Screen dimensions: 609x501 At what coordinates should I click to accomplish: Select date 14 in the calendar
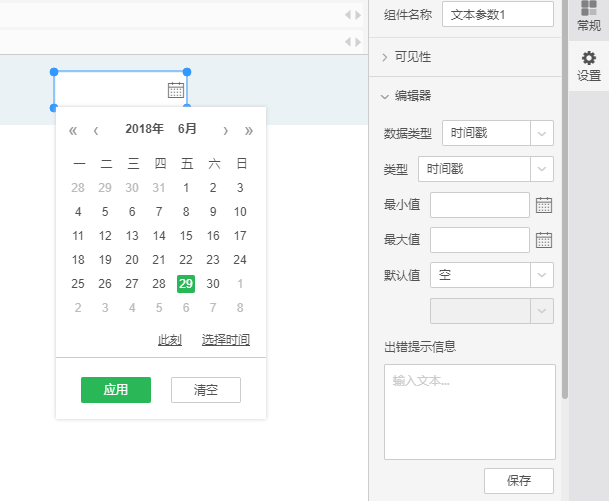(159, 236)
